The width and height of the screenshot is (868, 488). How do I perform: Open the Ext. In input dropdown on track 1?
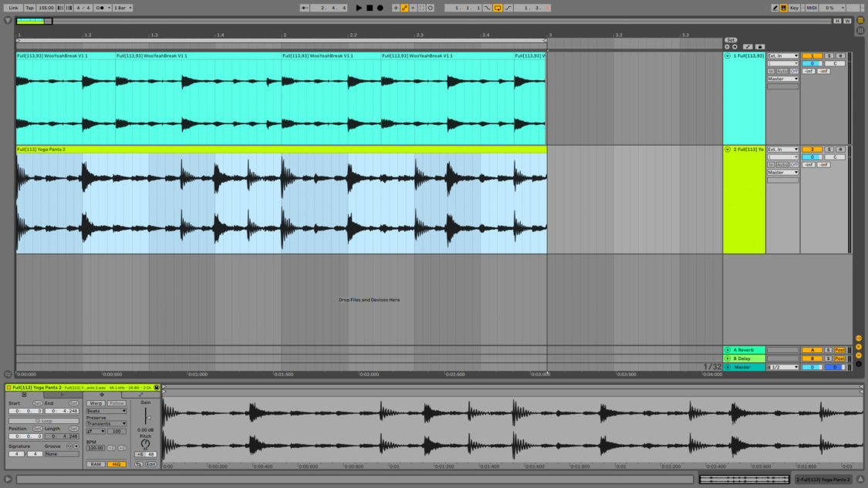tap(782, 56)
